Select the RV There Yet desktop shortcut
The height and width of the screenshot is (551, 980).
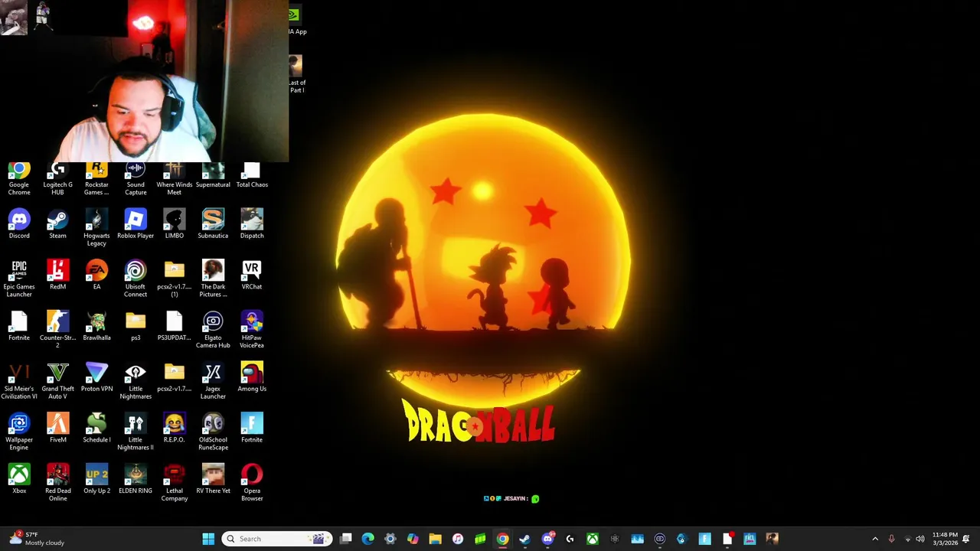(213, 479)
